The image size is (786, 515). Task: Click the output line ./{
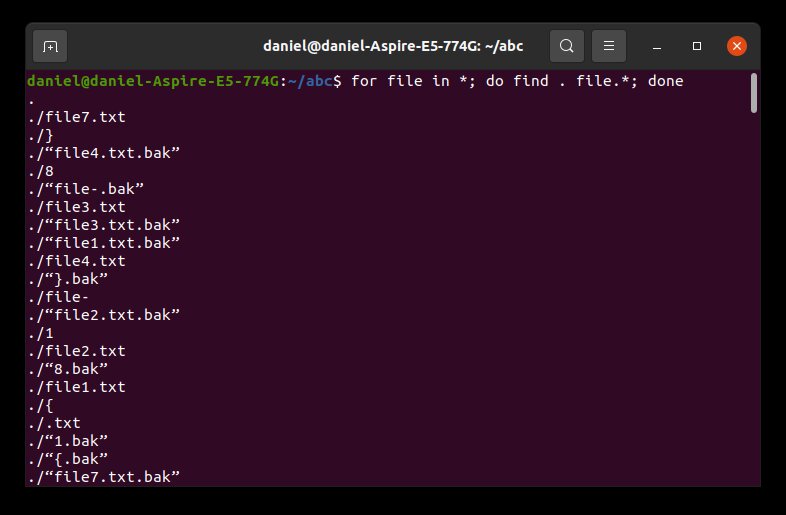pos(41,405)
